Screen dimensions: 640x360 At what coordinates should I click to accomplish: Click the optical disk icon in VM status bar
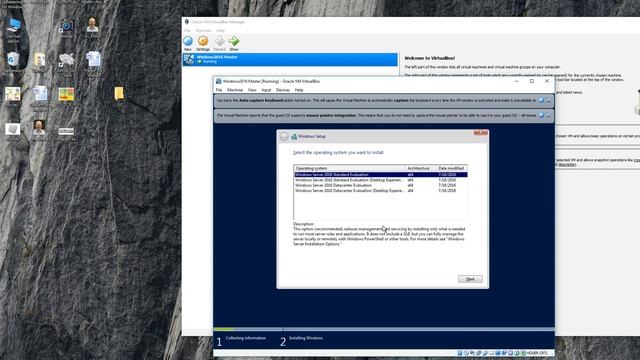[466, 353]
